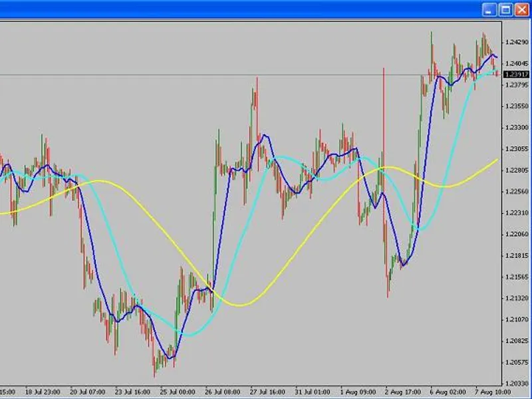Click the 1.21815 price label
Image resolution: width=532 pixels, height=399 pixels.
517,255
